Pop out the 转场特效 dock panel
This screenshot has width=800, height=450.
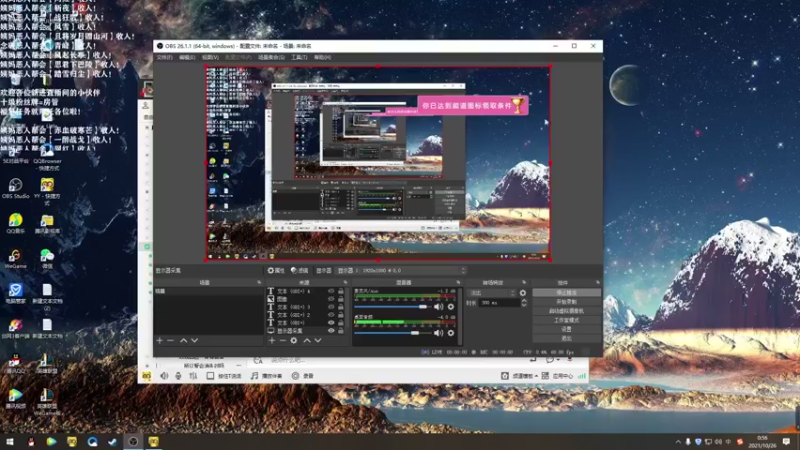(x=524, y=282)
